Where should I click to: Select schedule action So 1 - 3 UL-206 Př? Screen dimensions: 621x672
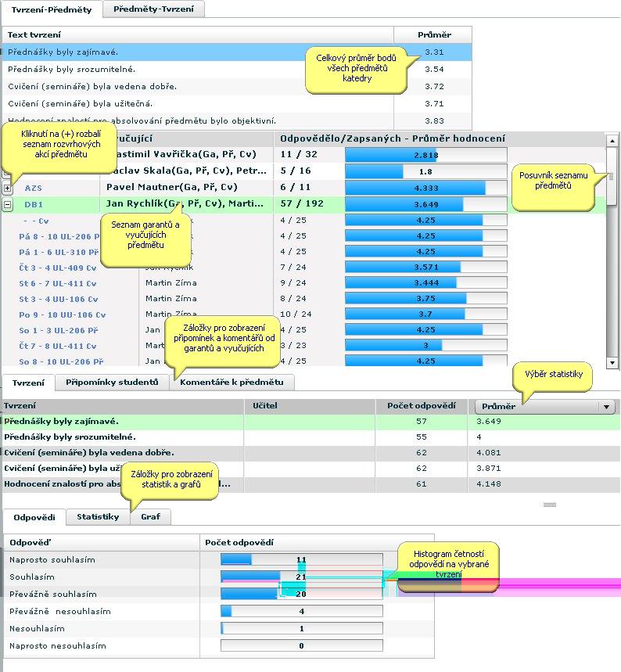click(x=59, y=330)
